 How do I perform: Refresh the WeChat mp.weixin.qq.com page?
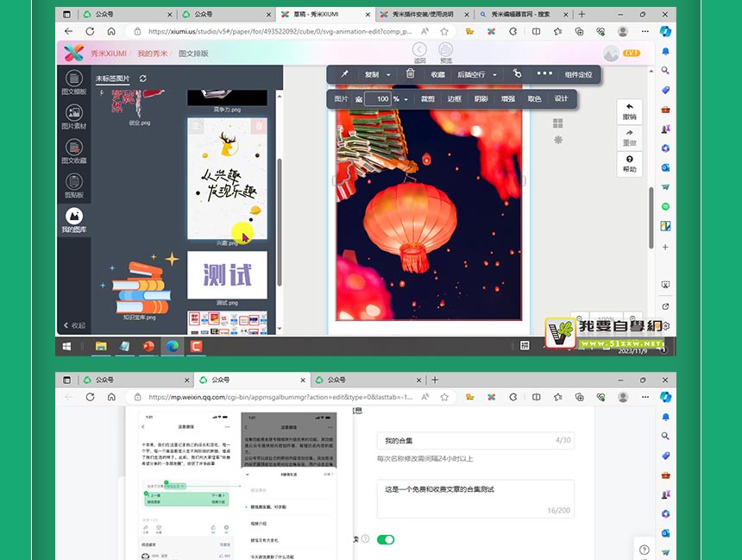pyautogui.click(x=90, y=397)
